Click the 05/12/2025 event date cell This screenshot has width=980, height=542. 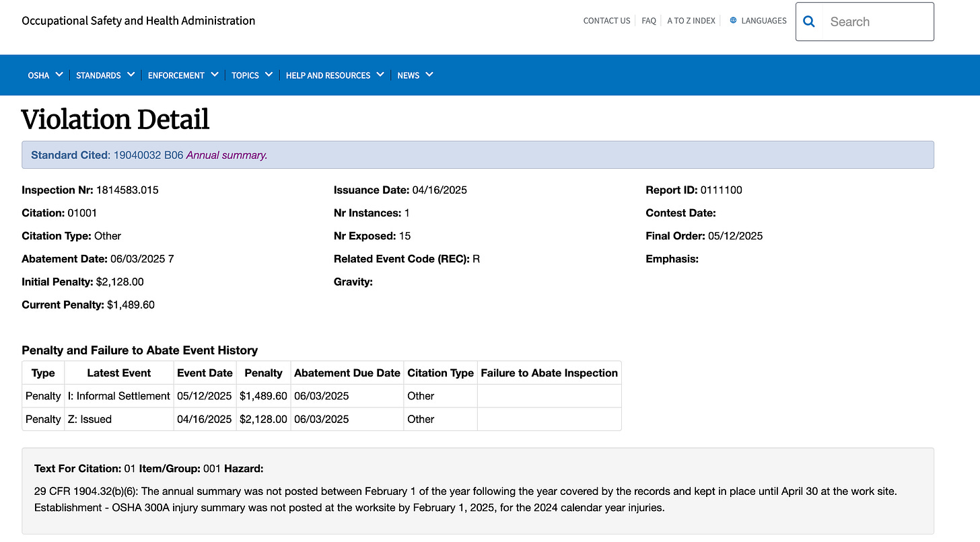click(205, 396)
